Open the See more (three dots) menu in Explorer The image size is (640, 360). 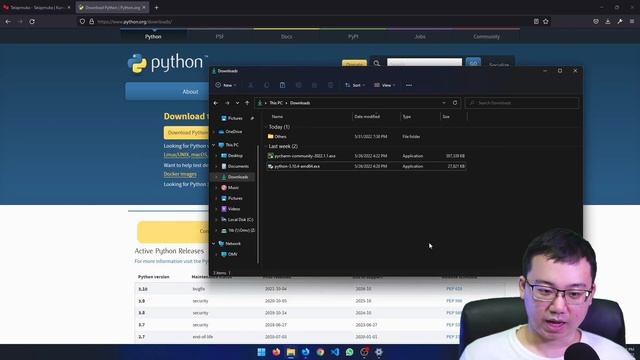click(409, 85)
